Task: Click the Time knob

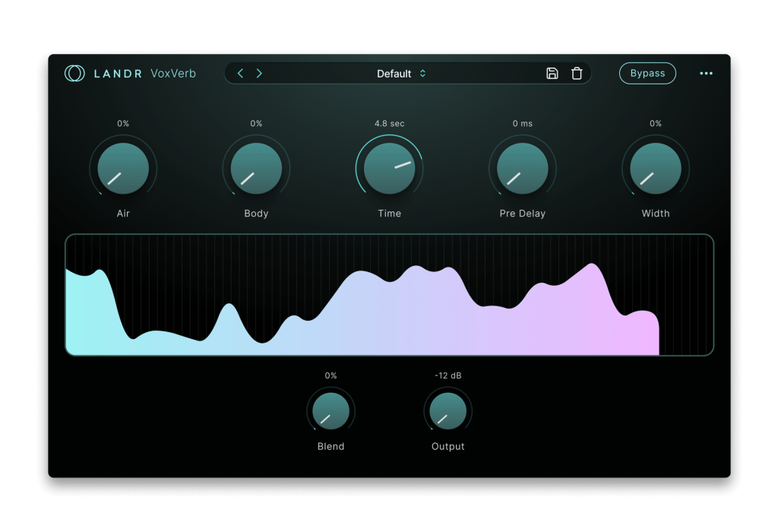Action: coord(389,169)
